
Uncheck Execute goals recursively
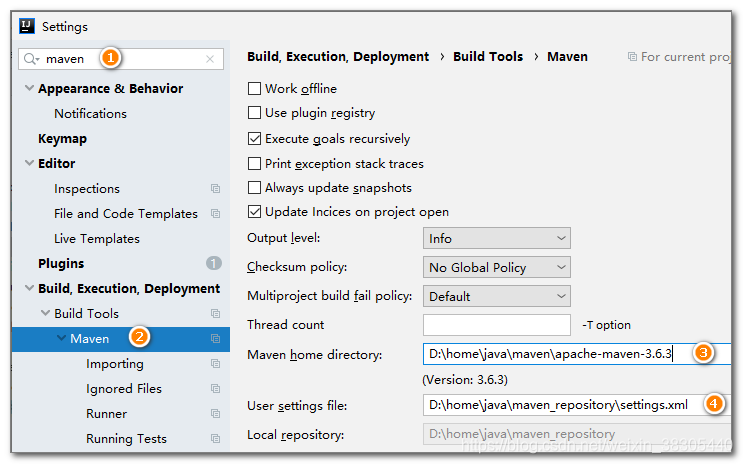(x=254, y=139)
